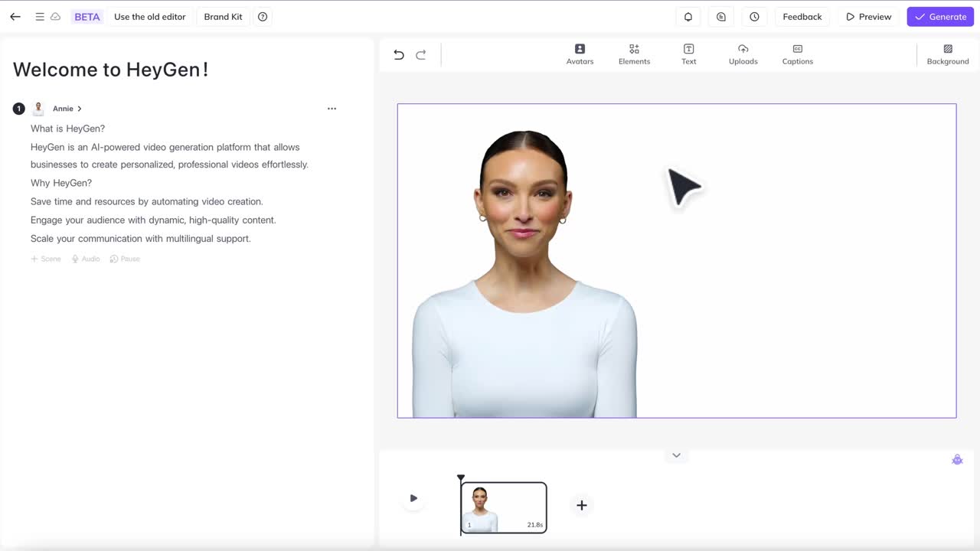Undo the last action

[399, 54]
